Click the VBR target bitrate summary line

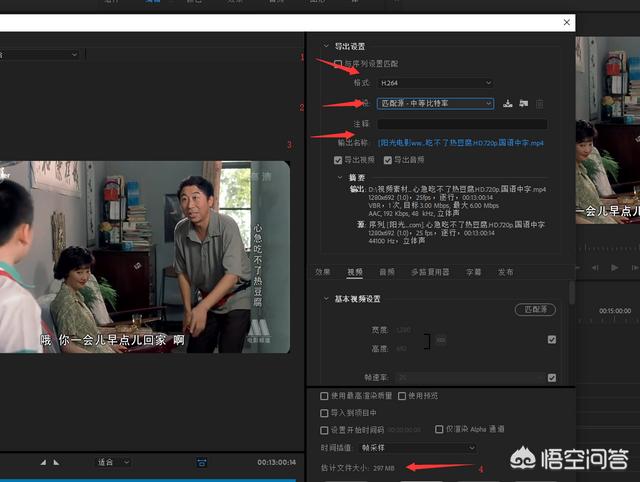433,205
